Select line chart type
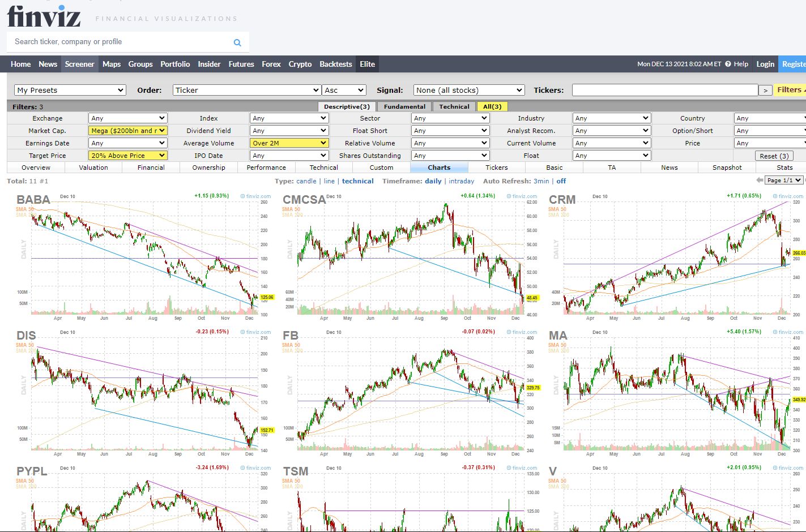 [329, 181]
